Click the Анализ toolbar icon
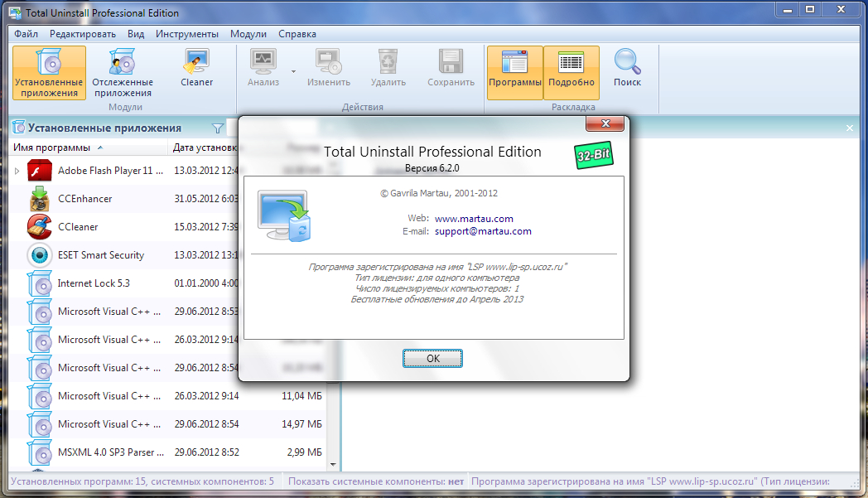The image size is (868, 498). pyautogui.click(x=263, y=68)
